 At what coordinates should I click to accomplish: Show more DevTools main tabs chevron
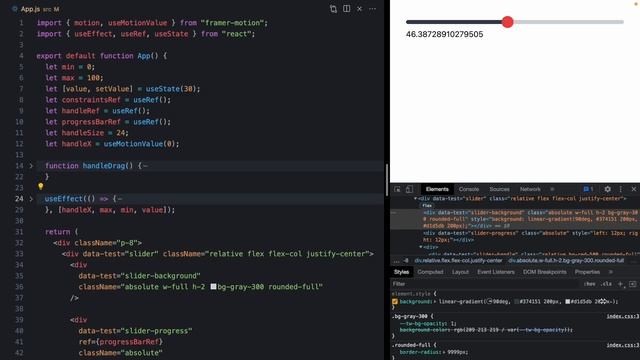pyautogui.click(x=552, y=189)
